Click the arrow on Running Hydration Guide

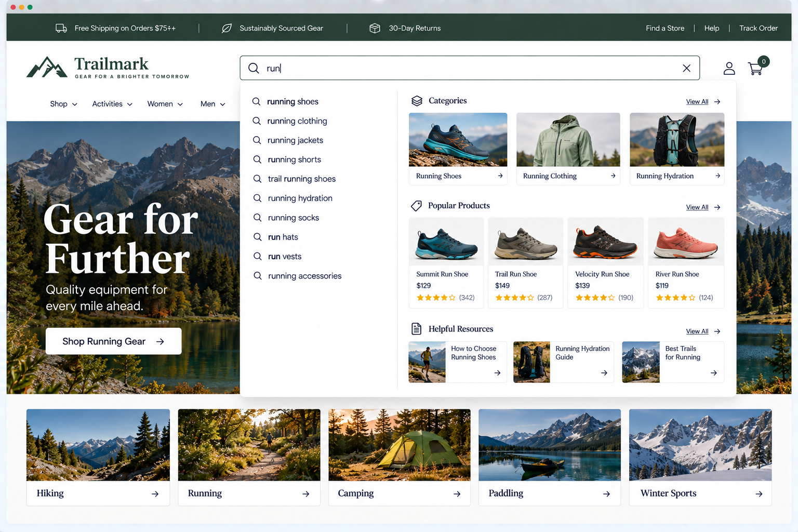click(x=604, y=373)
